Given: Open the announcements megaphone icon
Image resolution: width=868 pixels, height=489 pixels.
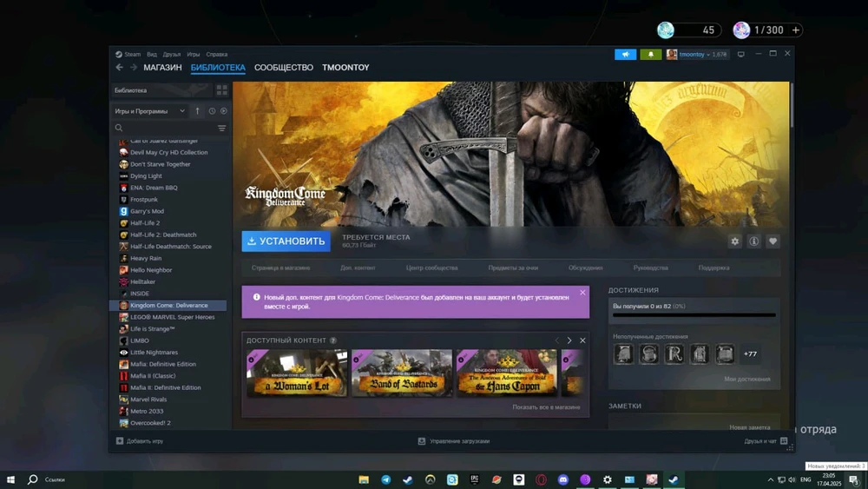Looking at the screenshot, I should click(625, 54).
